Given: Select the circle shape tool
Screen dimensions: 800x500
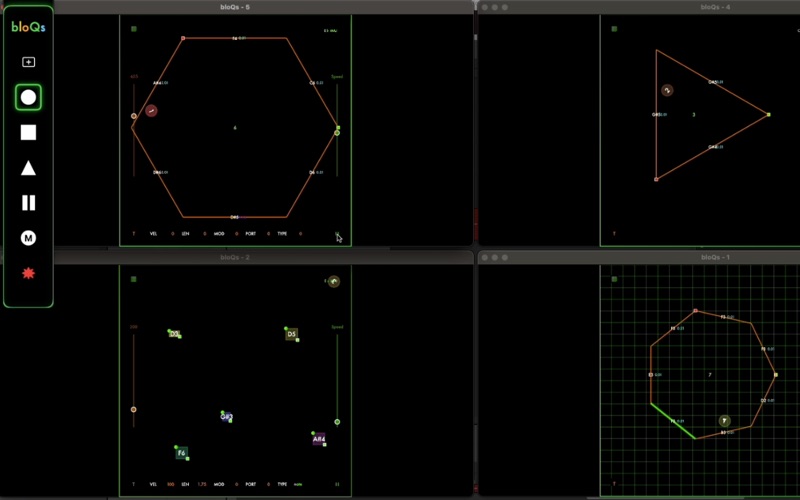Looking at the screenshot, I should coord(29,97).
